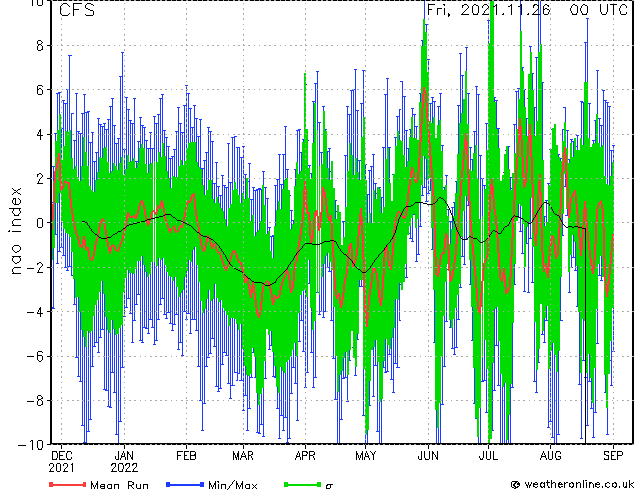Select the APR month label

[305, 456]
